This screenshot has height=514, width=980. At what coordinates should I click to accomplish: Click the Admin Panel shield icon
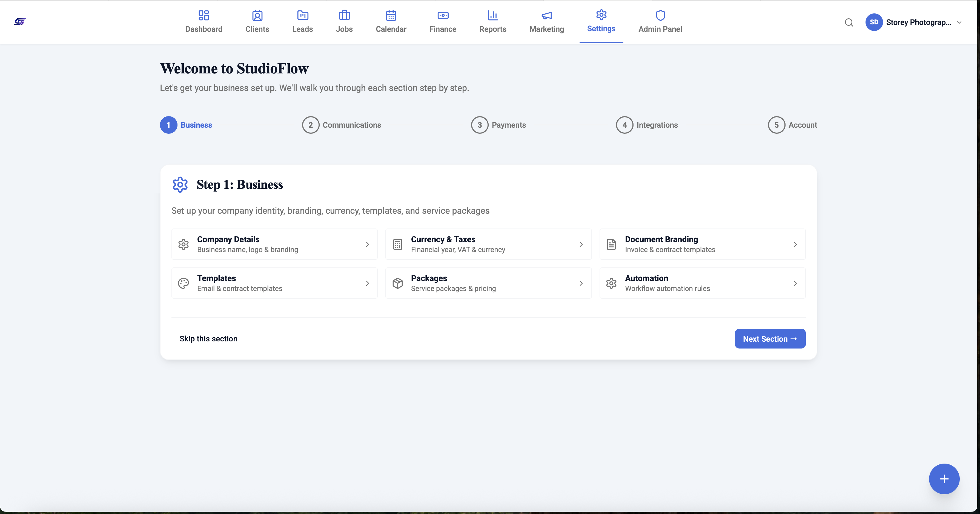[x=660, y=15]
